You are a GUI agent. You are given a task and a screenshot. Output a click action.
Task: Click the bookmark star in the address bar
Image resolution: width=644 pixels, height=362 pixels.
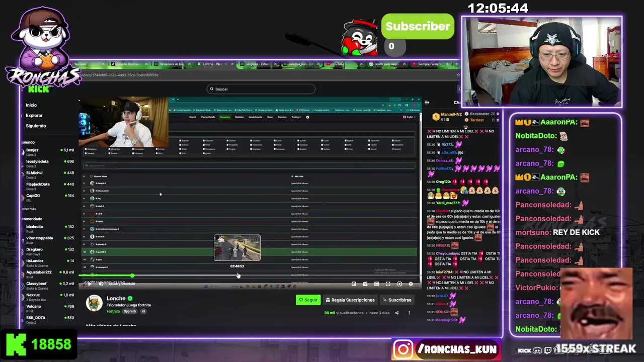click(x=458, y=75)
